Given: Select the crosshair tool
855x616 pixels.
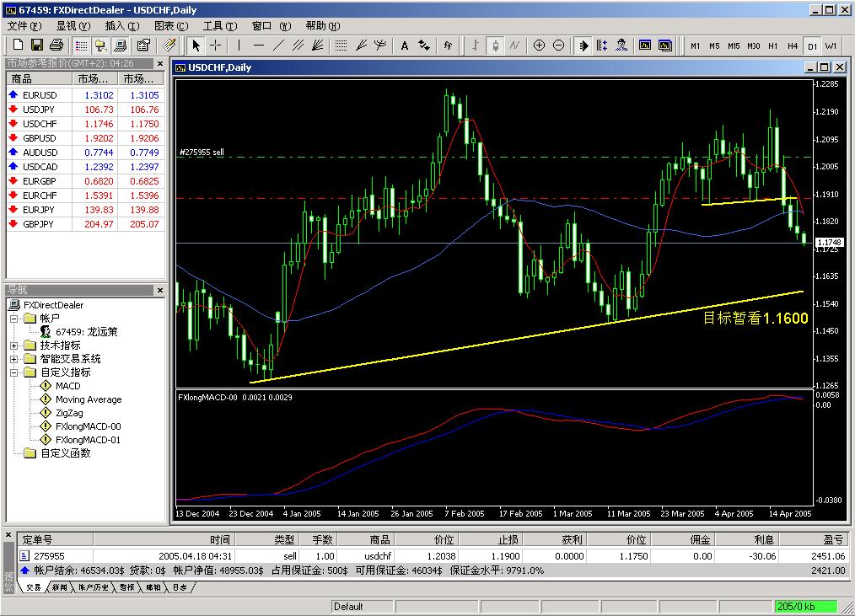Looking at the screenshot, I should 216,46.
